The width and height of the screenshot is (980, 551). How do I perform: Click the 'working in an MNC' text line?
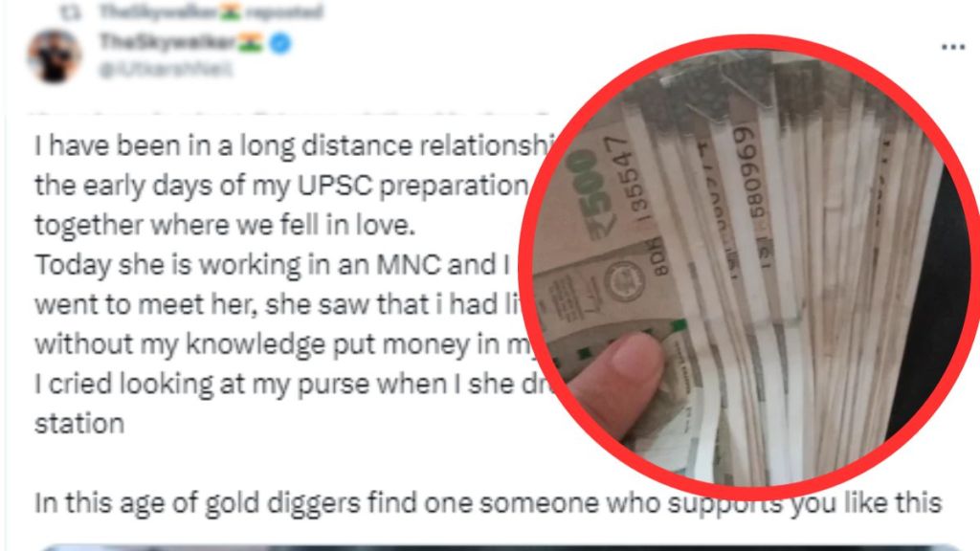click(x=273, y=265)
